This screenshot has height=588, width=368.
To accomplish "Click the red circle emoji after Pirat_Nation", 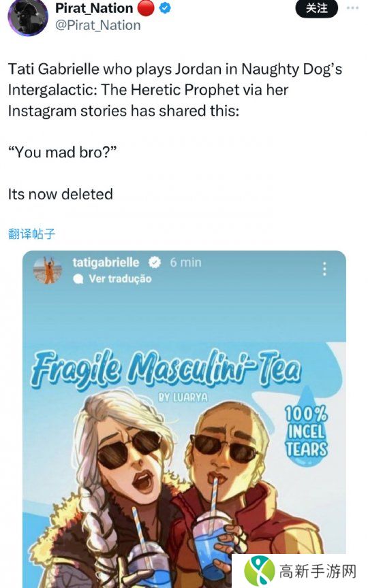I will coord(146,8).
